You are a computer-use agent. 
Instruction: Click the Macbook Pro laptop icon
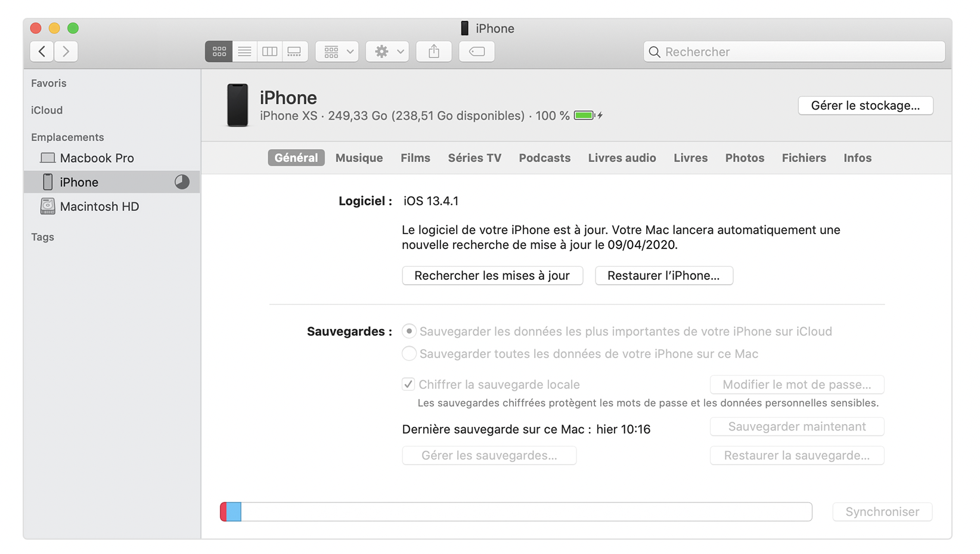(x=48, y=158)
